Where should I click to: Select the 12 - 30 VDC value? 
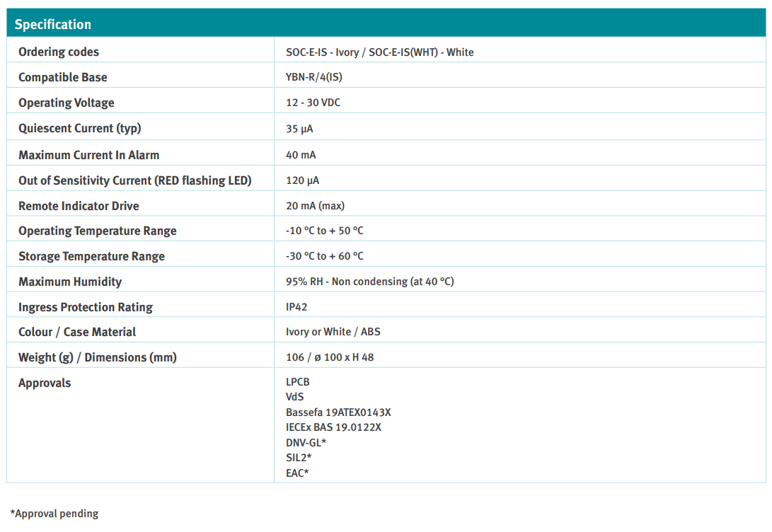tap(313, 103)
